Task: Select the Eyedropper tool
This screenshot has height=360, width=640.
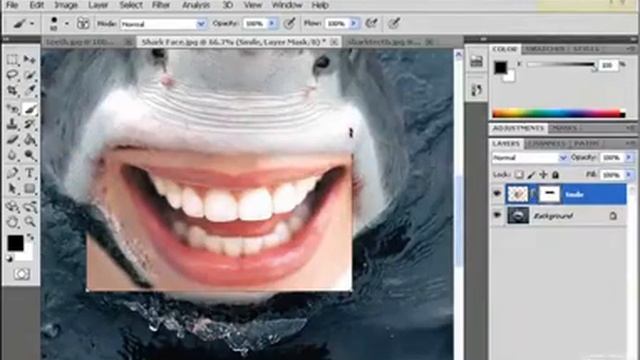Action: pos(29,90)
